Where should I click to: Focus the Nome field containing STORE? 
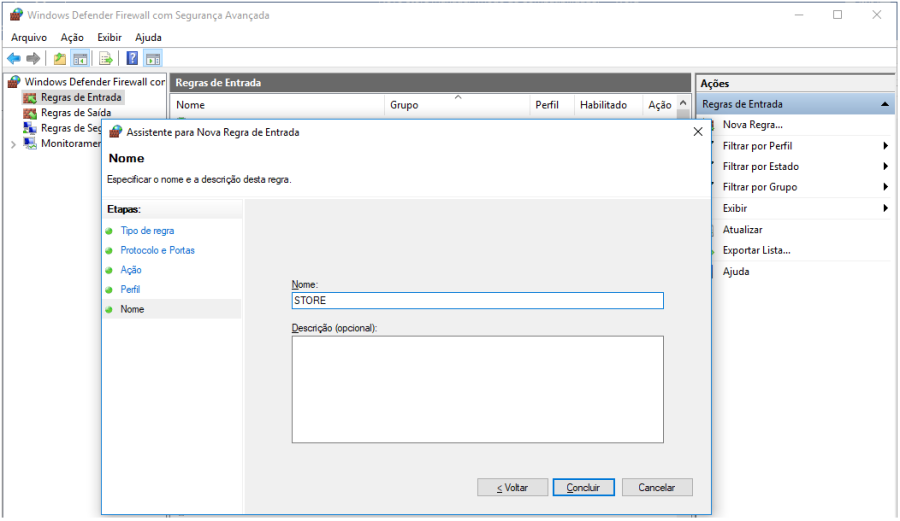click(477, 300)
